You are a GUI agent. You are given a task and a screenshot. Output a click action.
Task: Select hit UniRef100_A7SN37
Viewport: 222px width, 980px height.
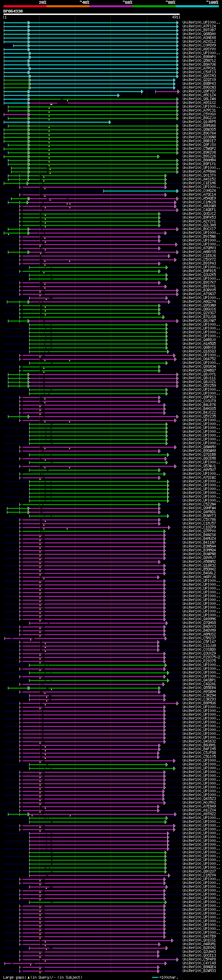point(199,294)
